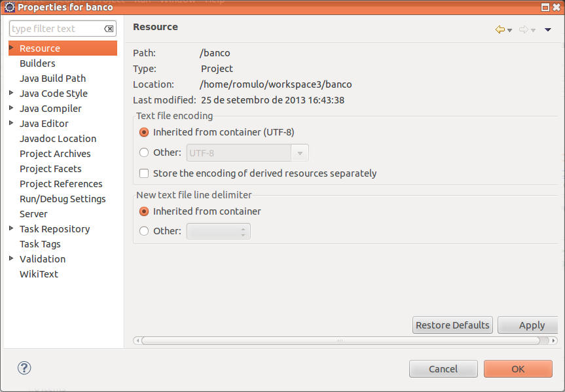565x392 pixels.
Task: Select Project Facets in the list
Action: (50, 169)
